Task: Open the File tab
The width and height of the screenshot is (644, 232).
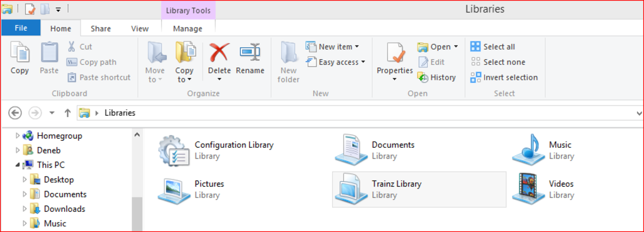Action: pos(21,28)
